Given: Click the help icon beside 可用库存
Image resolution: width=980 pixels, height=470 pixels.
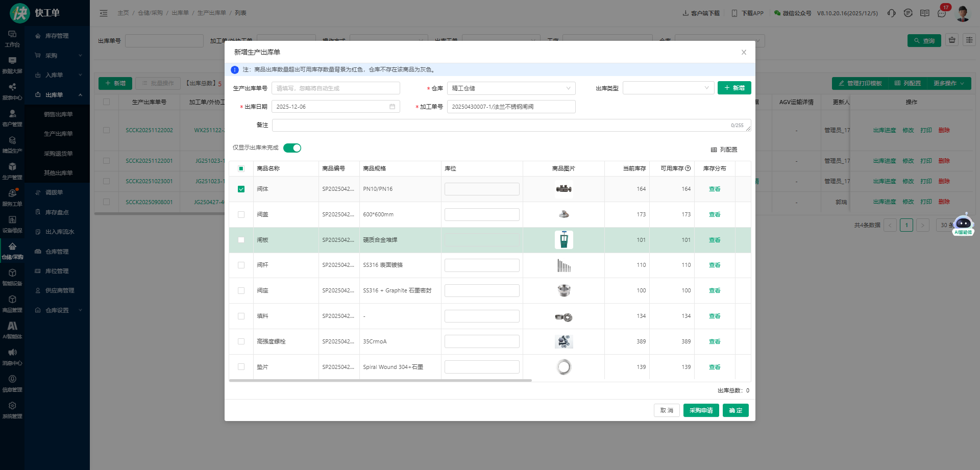Looking at the screenshot, I should [688, 168].
